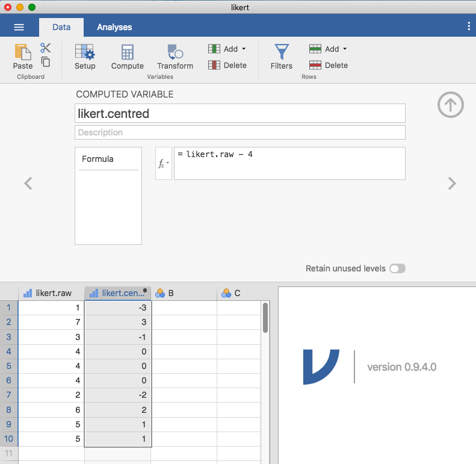Click the Variables Delete button
Viewport: 476px width, 464px height.
tap(227, 65)
